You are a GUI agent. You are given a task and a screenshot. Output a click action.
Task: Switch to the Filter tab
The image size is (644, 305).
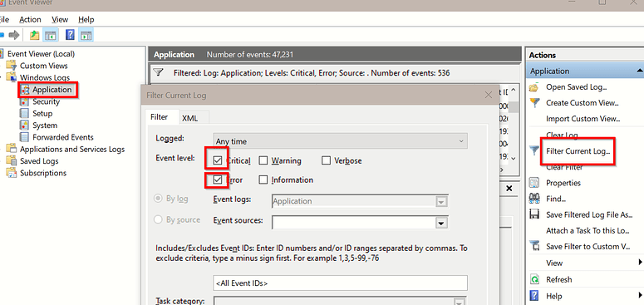click(159, 117)
